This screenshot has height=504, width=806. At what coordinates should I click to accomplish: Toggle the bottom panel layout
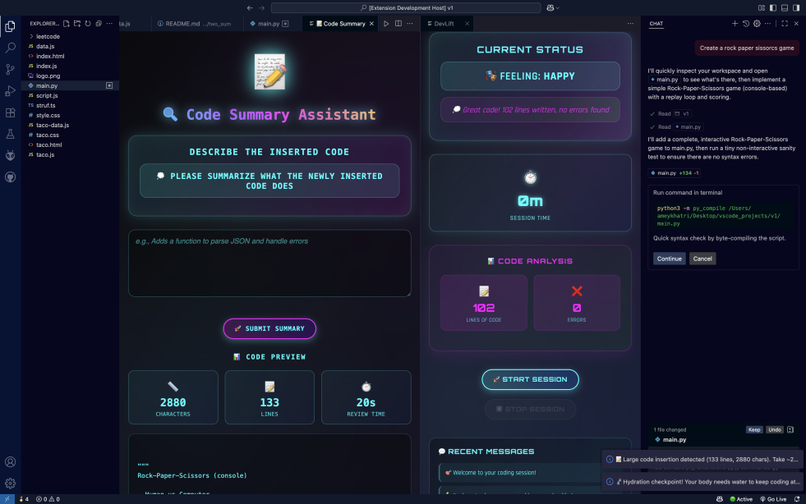784,8
